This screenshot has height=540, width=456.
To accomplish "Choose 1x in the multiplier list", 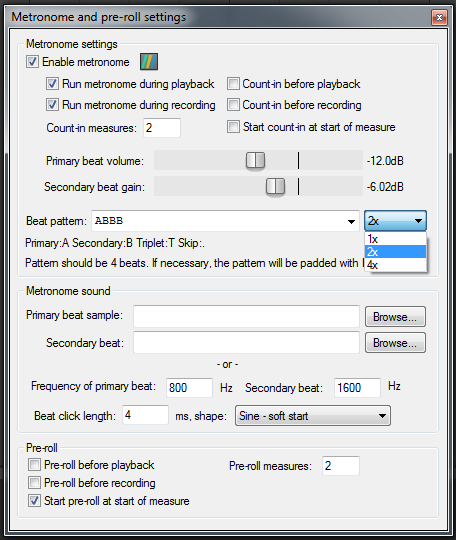I will tap(395, 239).
